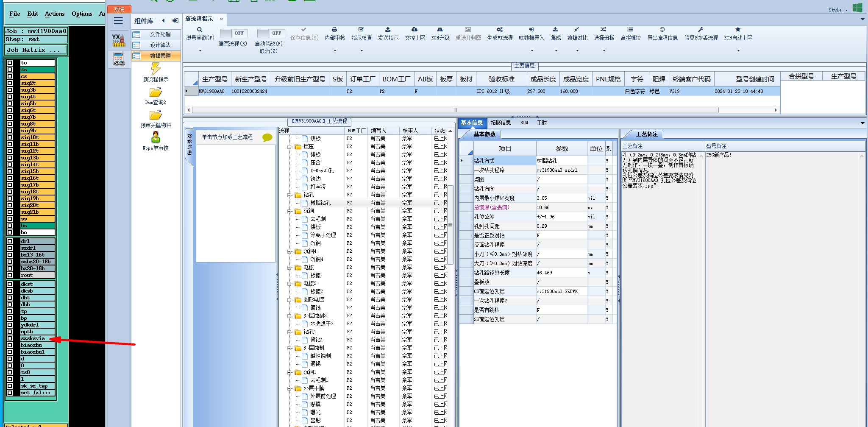Click the 内层最小焊环宽度 value 3.05
Image resolution: width=868 pixels, height=427 pixels.
pos(561,198)
